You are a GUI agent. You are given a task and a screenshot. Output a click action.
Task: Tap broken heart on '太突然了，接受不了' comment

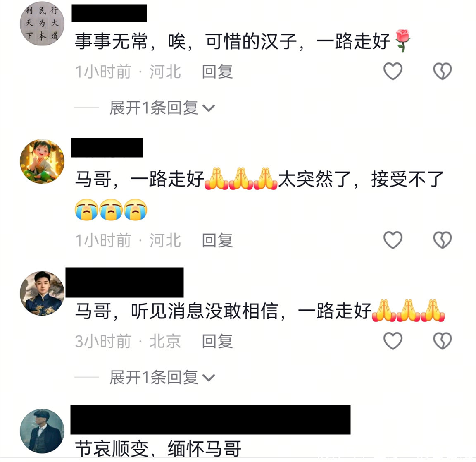tap(442, 240)
